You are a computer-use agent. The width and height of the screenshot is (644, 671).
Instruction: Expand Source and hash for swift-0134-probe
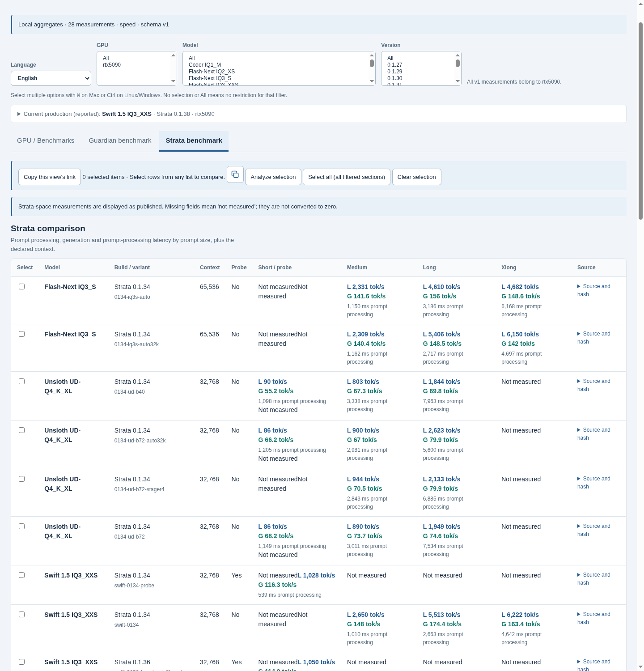pos(594,579)
